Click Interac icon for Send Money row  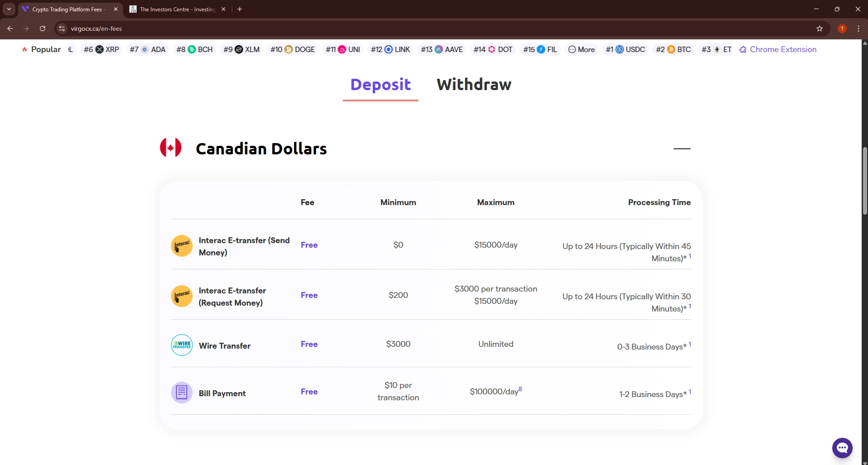click(182, 246)
